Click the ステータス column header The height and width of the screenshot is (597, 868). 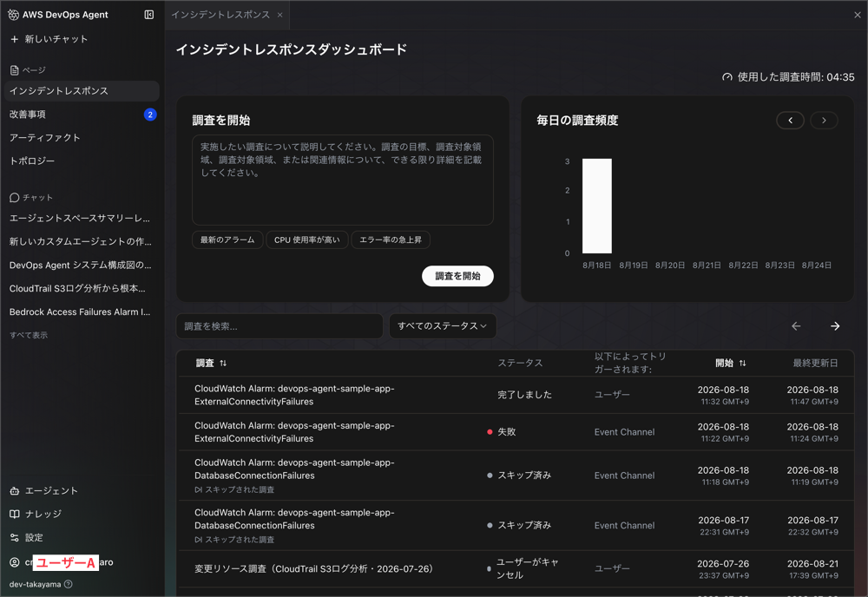click(x=520, y=364)
